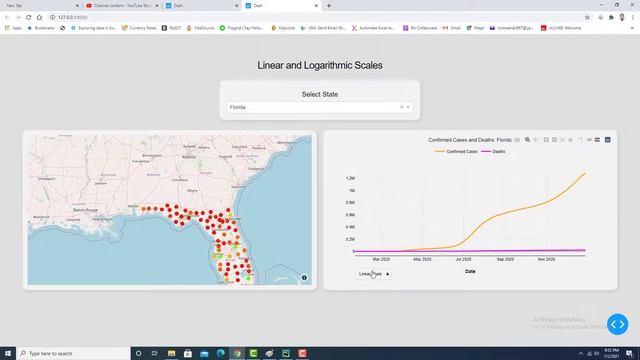This screenshot has width=640, height=360.
Task: Open the Maps bookmark
Action: (x=475, y=28)
